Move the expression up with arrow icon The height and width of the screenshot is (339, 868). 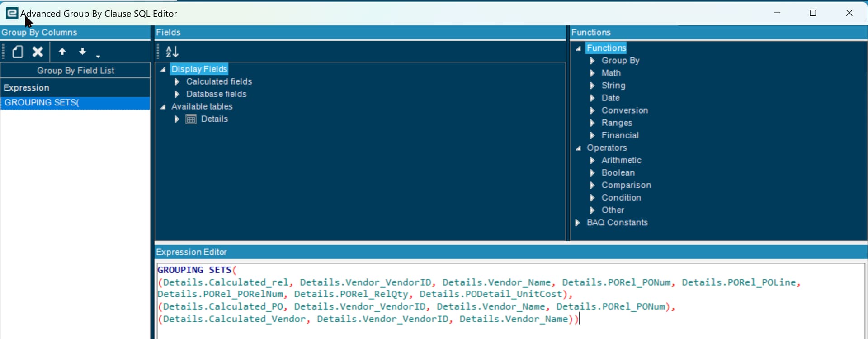click(x=62, y=52)
